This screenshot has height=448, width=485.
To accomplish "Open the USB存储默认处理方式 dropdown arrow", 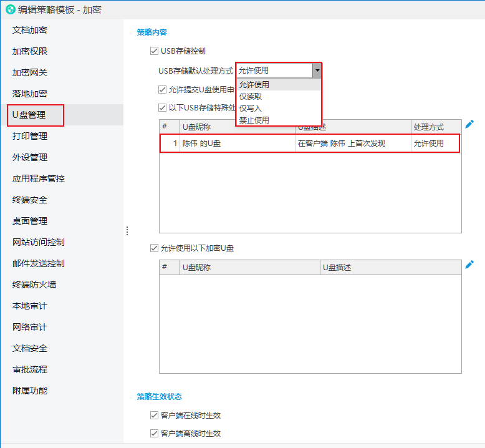I will [x=317, y=71].
